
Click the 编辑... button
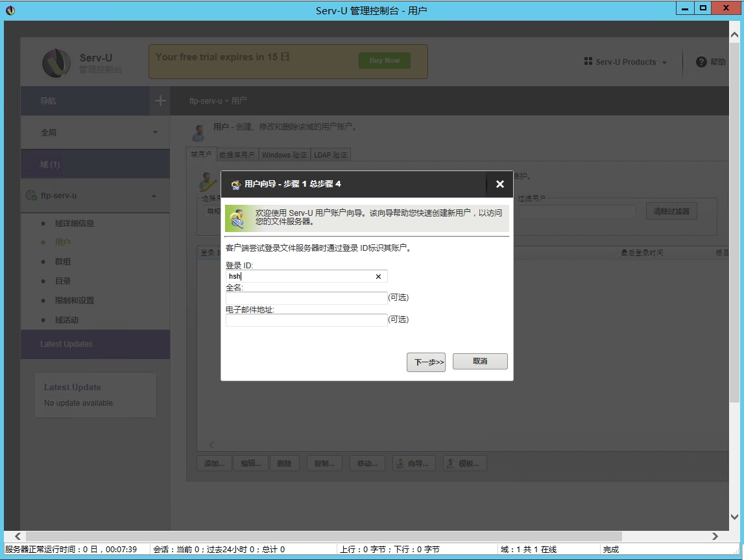(x=250, y=463)
